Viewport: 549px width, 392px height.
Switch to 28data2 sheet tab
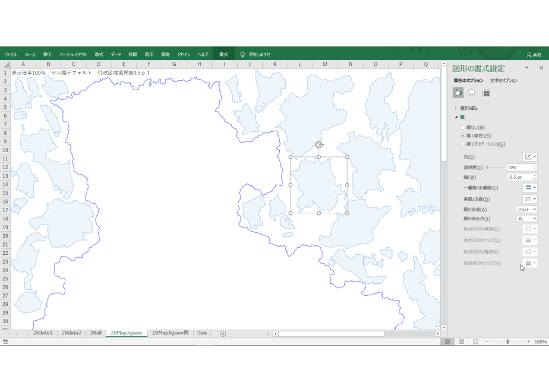pos(71,333)
